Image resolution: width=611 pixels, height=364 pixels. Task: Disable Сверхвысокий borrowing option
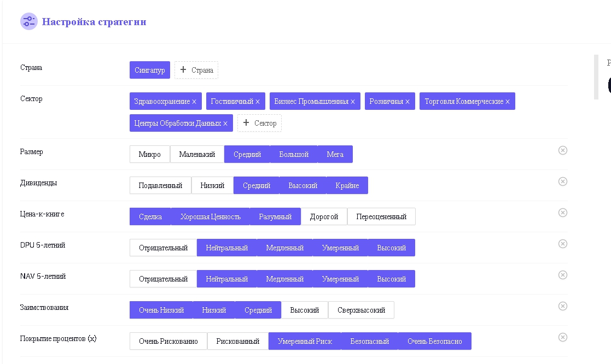(361, 310)
